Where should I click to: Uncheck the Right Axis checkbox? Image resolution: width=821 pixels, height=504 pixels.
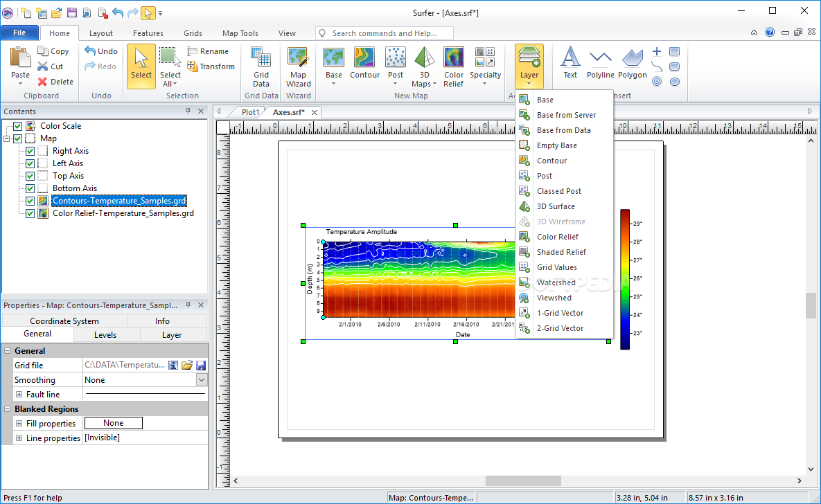pos(30,151)
